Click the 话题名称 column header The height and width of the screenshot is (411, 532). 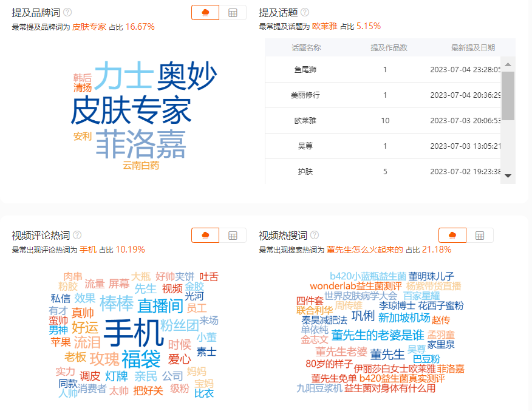point(306,48)
